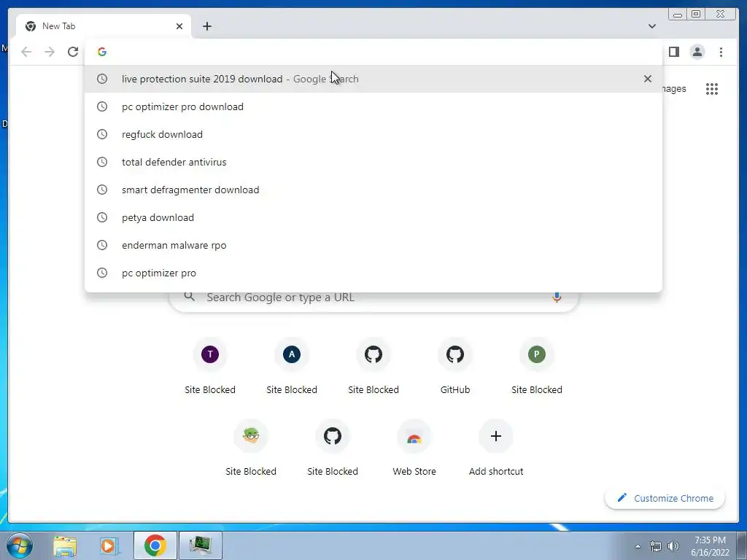This screenshot has width=747, height=560.
Task: Choose 'live protection suite 2019 download' suggestion
Action: (373, 79)
